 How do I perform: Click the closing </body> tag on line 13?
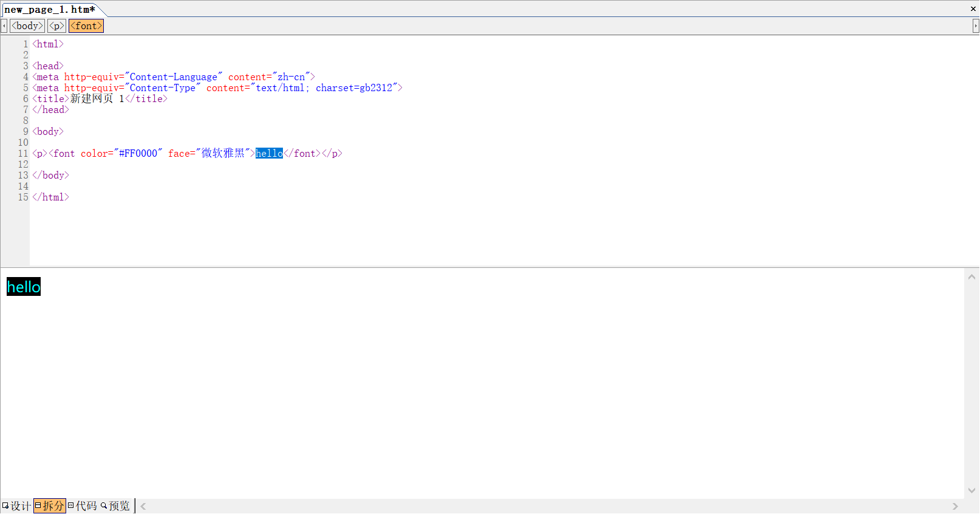pyautogui.click(x=51, y=175)
